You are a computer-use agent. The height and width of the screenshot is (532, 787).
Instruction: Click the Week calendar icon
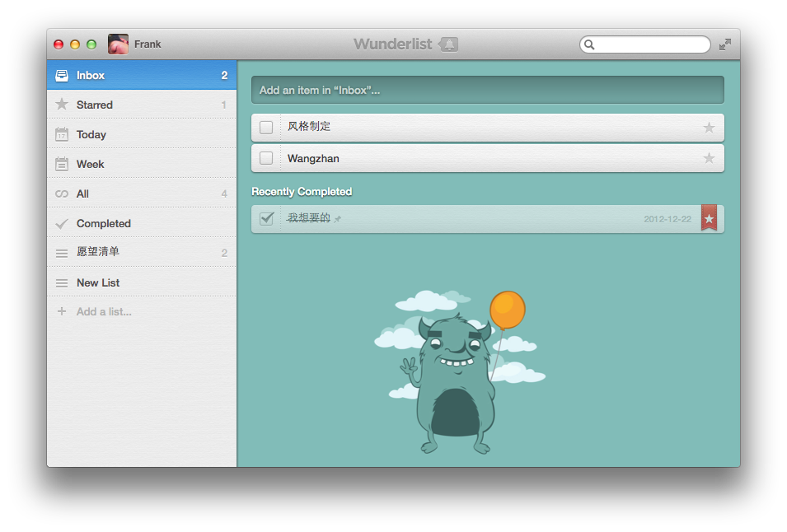[62, 164]
